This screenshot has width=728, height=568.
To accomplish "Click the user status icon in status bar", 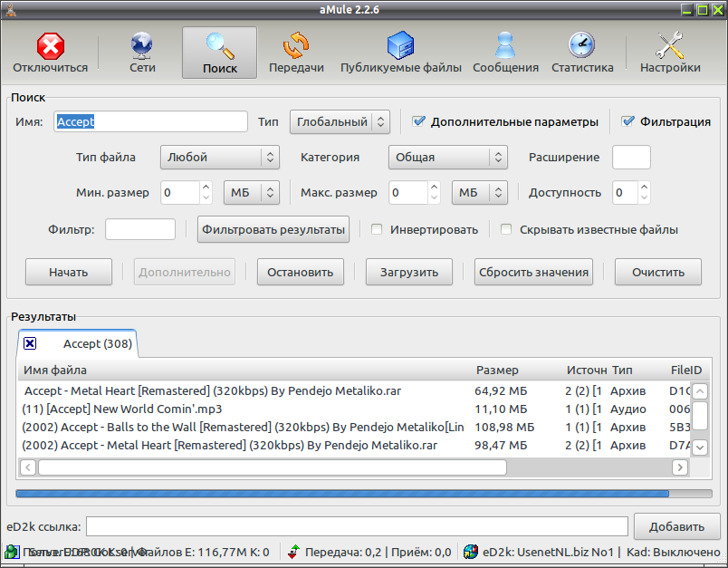I will coord(10,552).
